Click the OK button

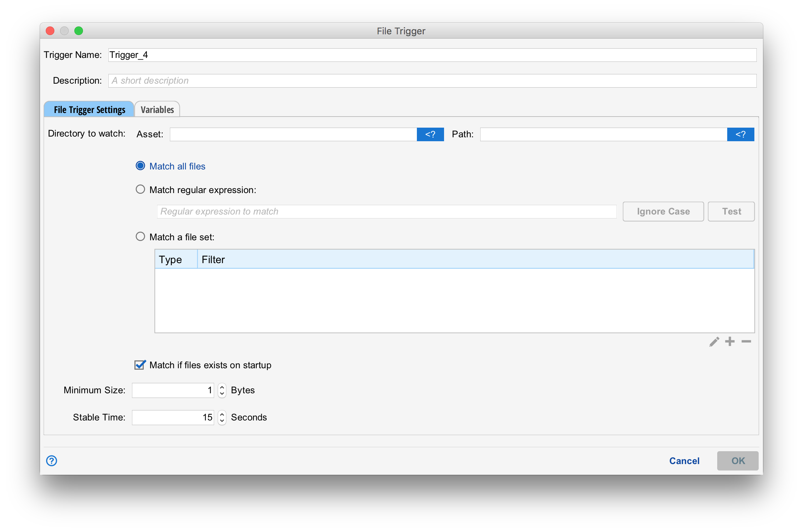point(738,460)
